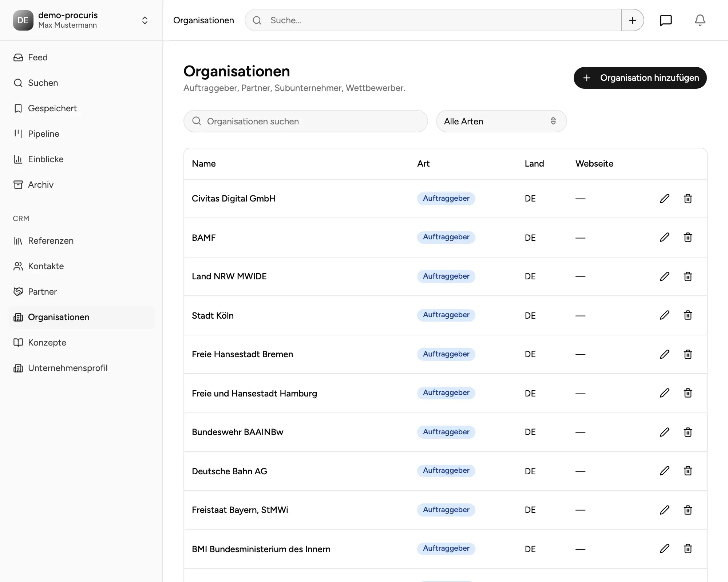This screenshot has height=582, width=728.
Task: Click the Freistaat Bayern, StMWi name
Action: pos(240,510)
